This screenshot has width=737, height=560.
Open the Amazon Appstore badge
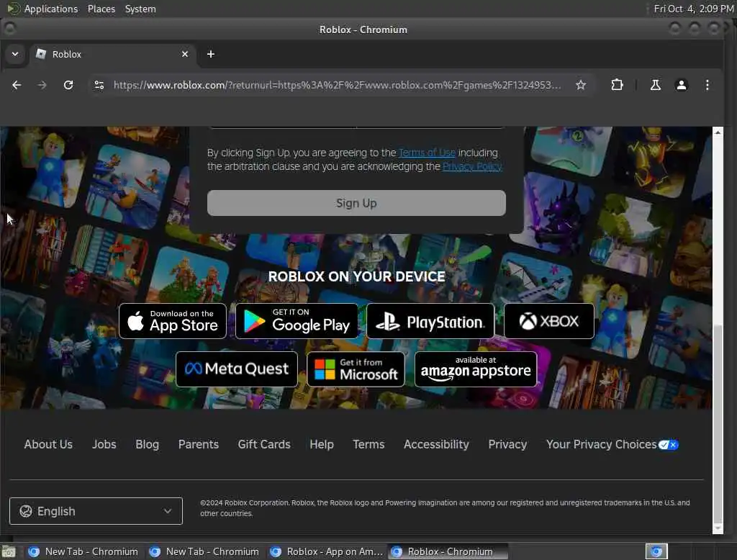click(476, 369)
